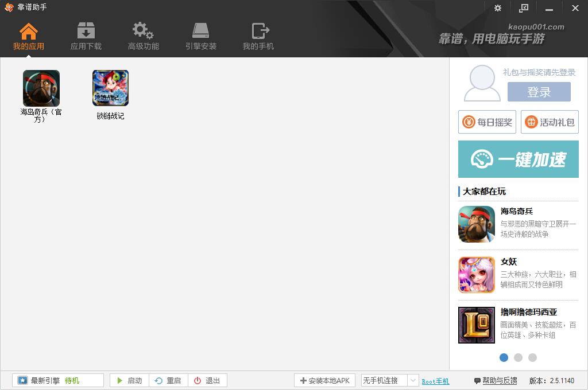The image size is (588, 390).
Task: Click the 一键加速 speed-up banner
Action: 519,159
